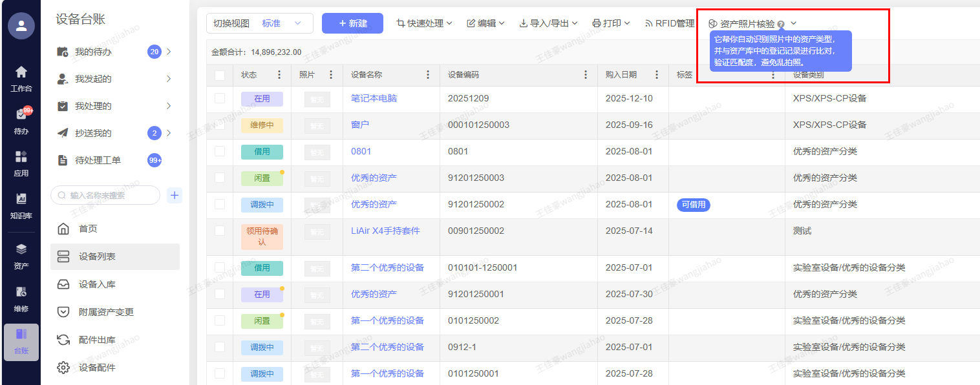Expand the 快速处理 dropdown

click(424, 23)
